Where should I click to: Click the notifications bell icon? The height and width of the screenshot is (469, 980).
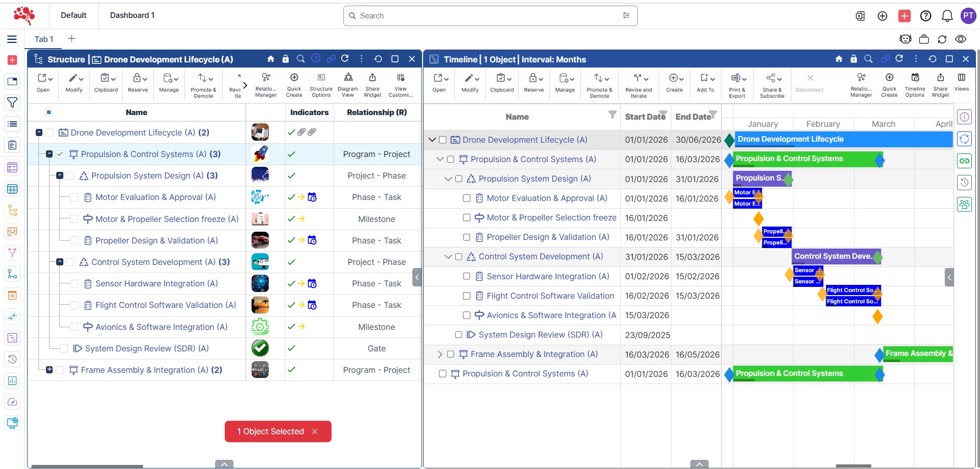[x=947, y=16]
